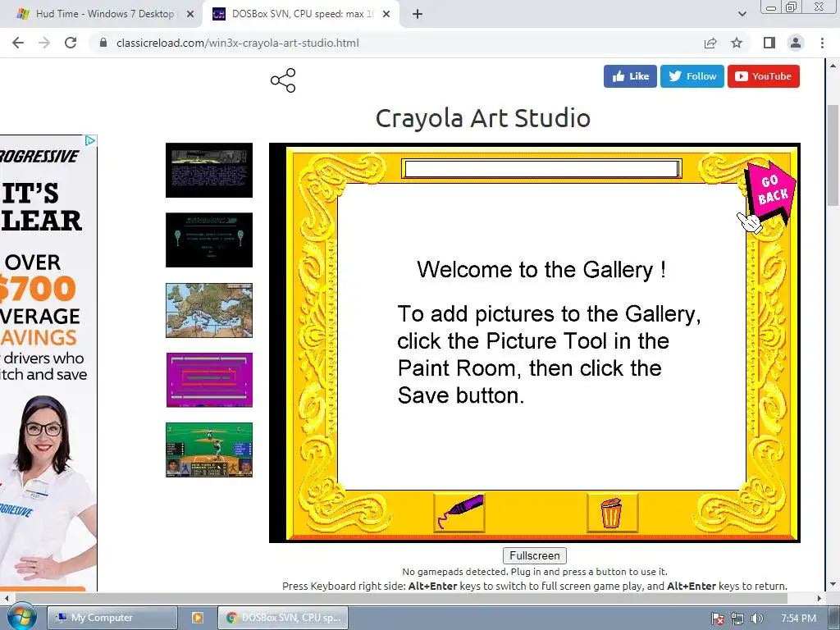840x630 pixels.
Task: Click the Welcome to the Gallery text
Action: point(541,269)
